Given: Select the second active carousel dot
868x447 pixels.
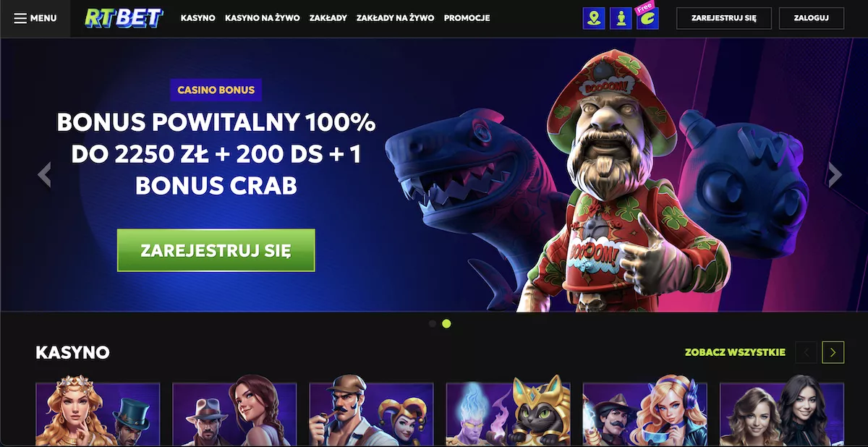Looking at the screenshot, I should tap(446, 323).
